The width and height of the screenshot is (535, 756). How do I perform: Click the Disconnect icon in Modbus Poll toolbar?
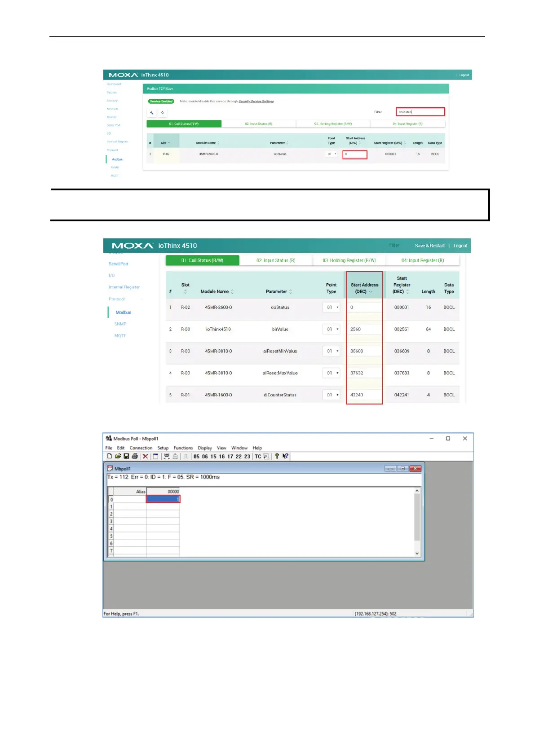coord(175,456)
